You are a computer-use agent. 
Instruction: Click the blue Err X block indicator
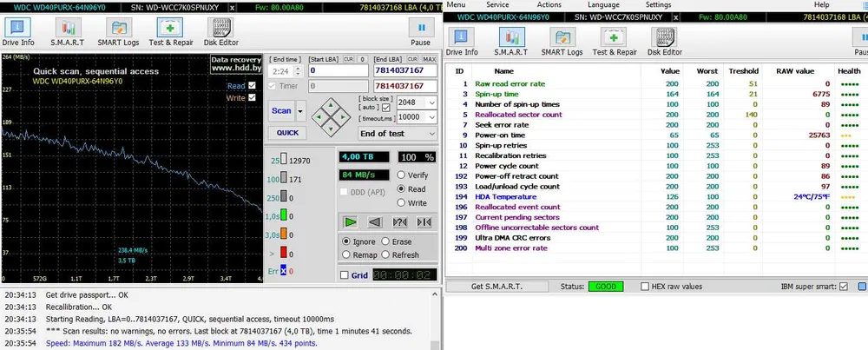284,271
